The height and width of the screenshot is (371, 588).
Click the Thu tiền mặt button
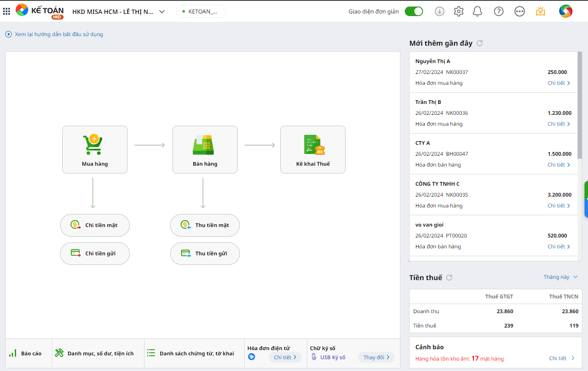click(x=205, y=225)
